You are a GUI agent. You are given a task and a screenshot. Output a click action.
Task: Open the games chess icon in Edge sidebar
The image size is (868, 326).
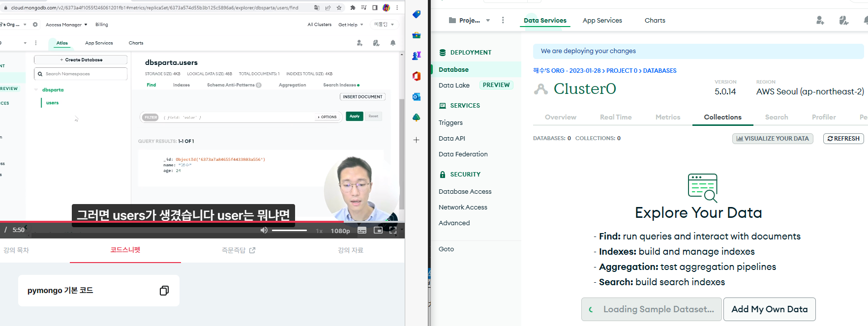point(417,56)
